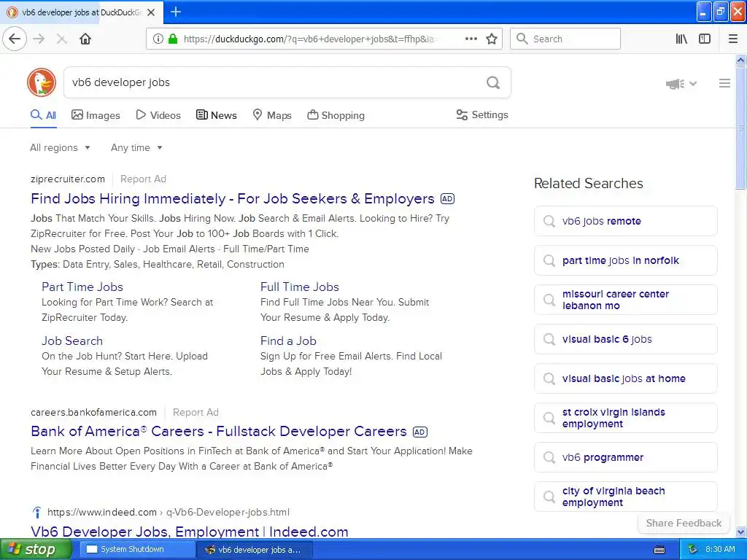Open the Firefox Library icon
This screenshot has width=747, height=560.
681,39
